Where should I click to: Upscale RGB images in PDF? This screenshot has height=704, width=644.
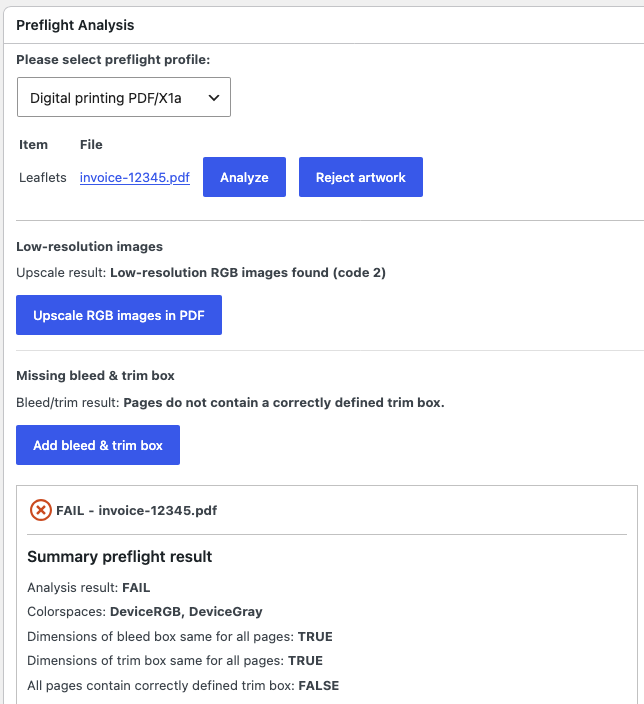[x=119, y=315]
